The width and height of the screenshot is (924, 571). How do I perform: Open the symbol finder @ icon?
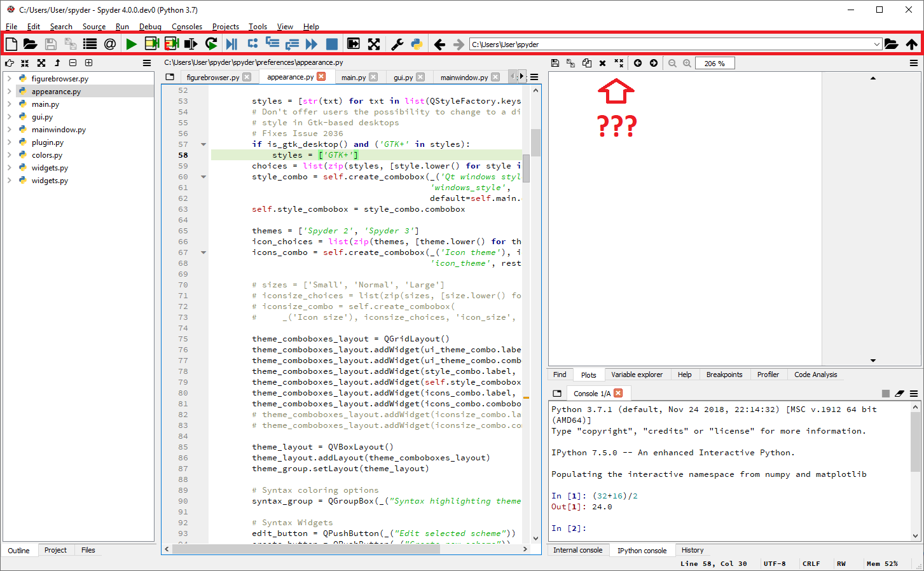tap(110, 44)
